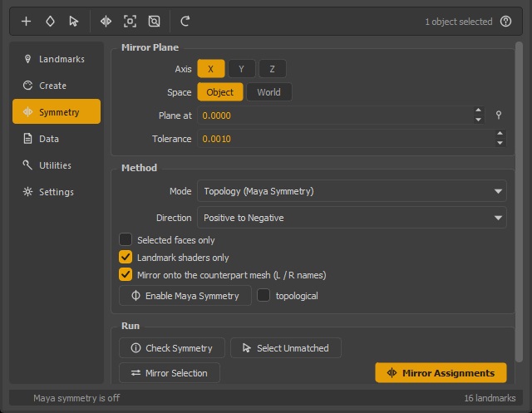Click the diamond shape toolbar icon
The image size is (532, 413).
pyautogui.click(x=50, y=22)
